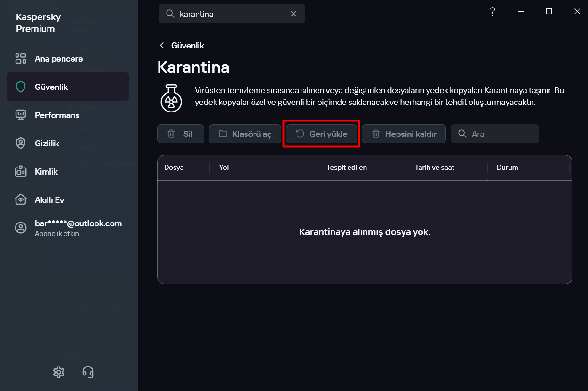Click the Geri yükle restore button

[321, 134]
